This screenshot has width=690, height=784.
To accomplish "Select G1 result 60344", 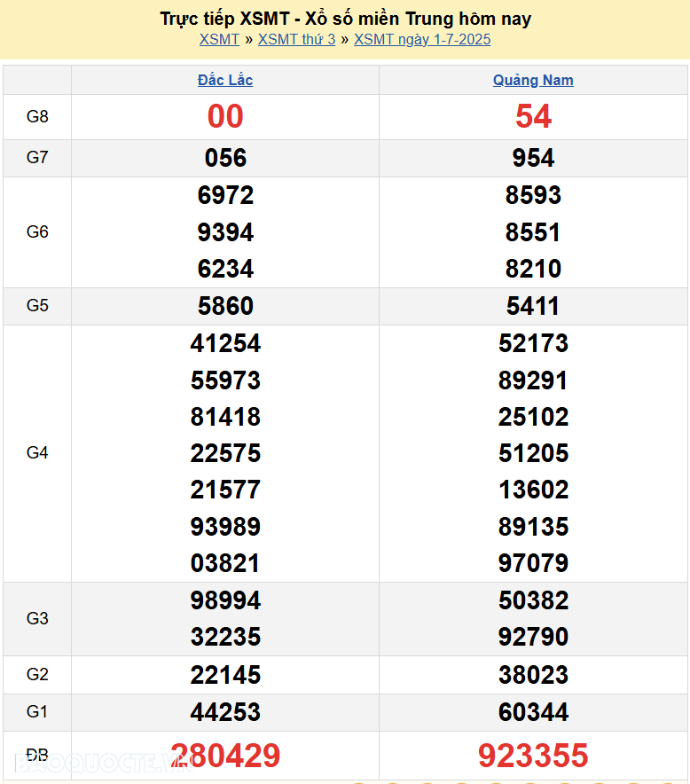I will click(533, 712).
